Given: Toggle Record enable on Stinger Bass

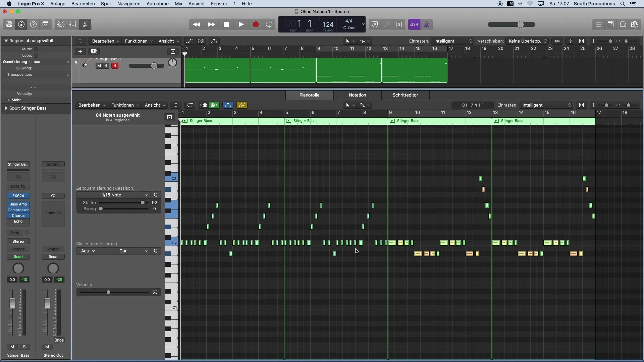Looking at the screenshot, I should [x=115, y=65].
